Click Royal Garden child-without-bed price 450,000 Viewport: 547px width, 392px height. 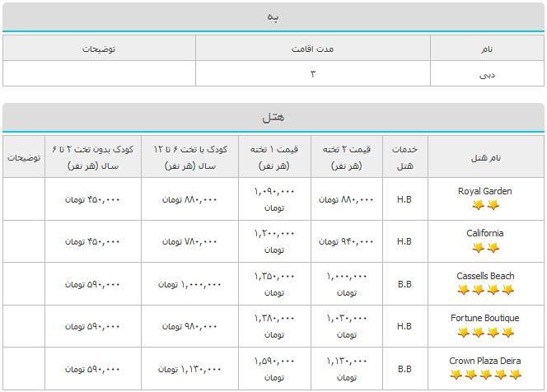coord(92,199)
